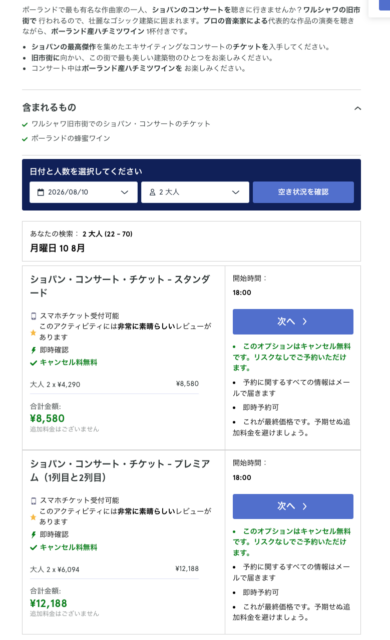Click the 空き状況を確認 button
The image size is (390, 640).
point(303,192)
